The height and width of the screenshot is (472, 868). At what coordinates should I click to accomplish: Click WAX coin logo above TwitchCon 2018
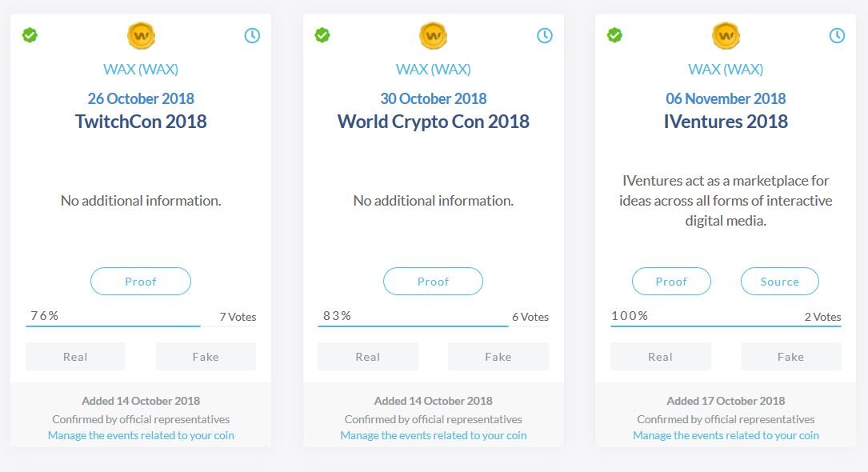[141, 36]
